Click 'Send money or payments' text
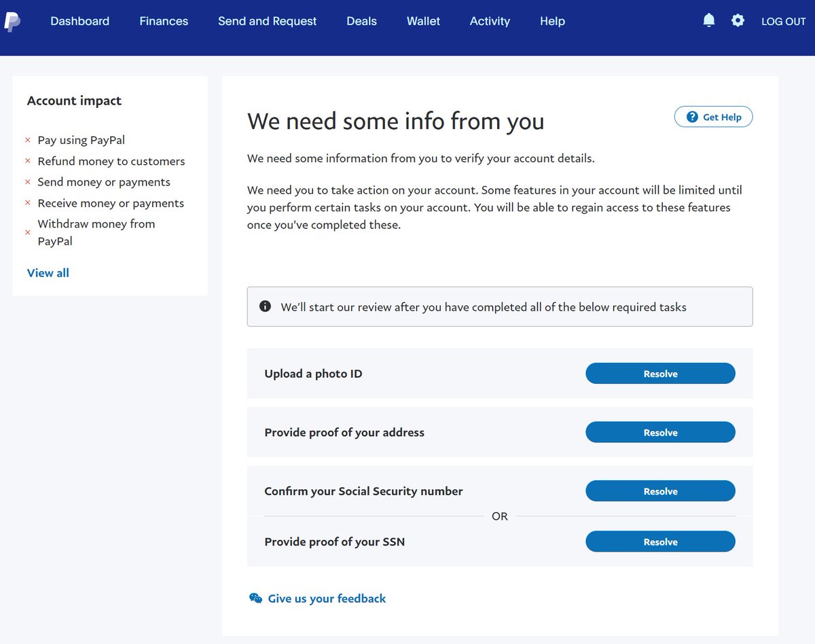Image resolution: width=815 pixels, height=644 pixels. click(x=104, y=182)
